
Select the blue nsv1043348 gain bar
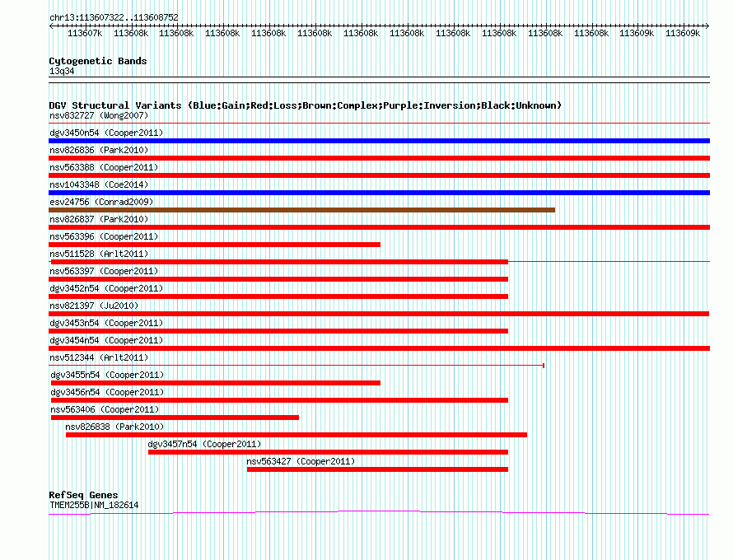(379, 193)
